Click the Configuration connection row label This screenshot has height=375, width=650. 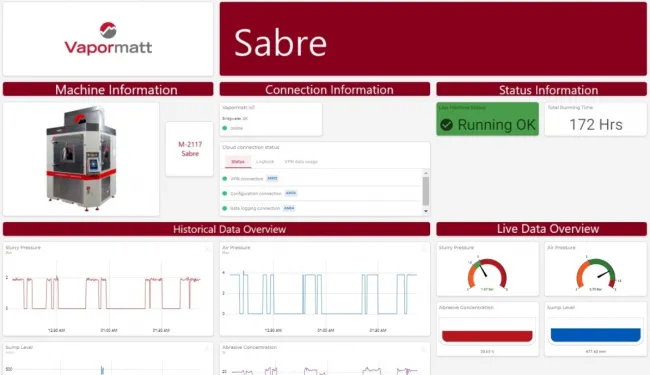(x=256, y=194)
